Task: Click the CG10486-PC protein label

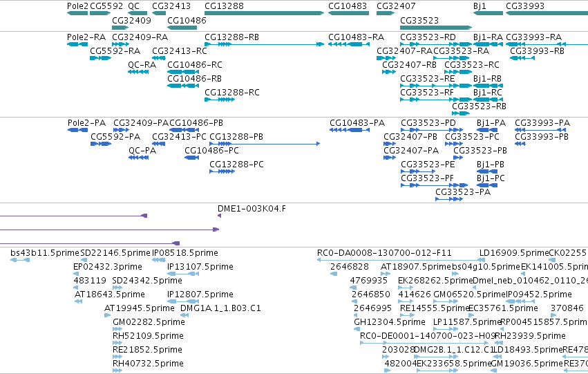Action: click(x=212, y=151)
